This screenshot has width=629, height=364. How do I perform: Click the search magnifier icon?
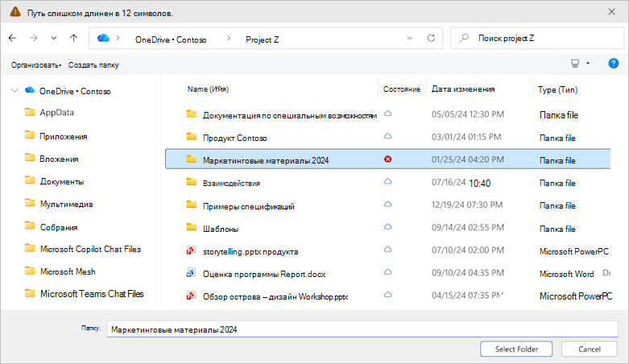tap(464, 38)
